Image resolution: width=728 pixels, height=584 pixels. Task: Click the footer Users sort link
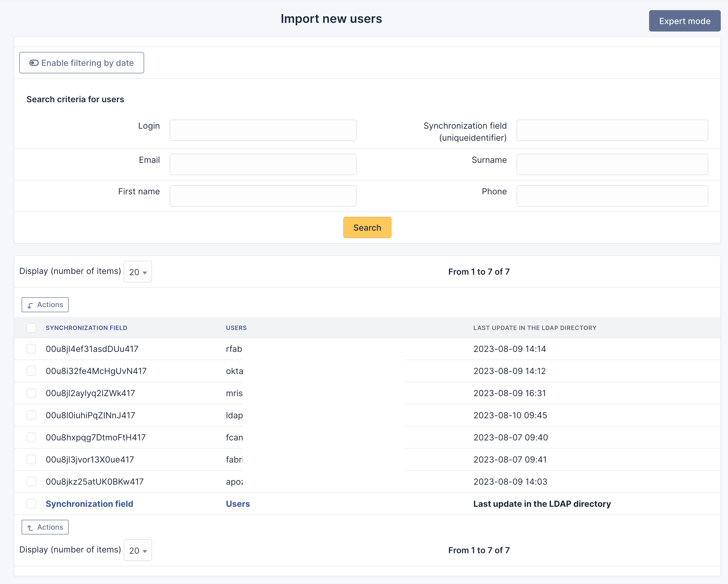click(x=238, y=504)
